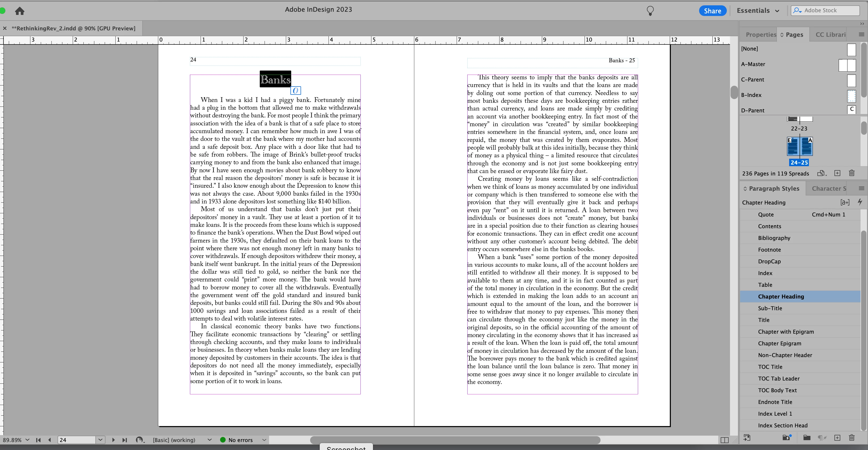868x450 pixels.
Task: Switch to Character Styles tab
Action: pyautogui.click(x=829, y=188)
